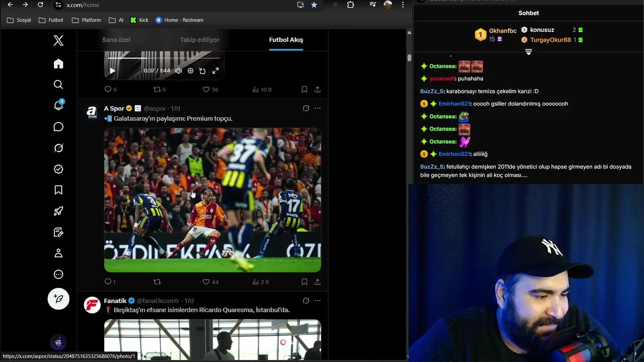Open the verified badge icon in sidebar
Image resolution: width=644 pixels, height=362 pixels.
[x=58, y=169]
